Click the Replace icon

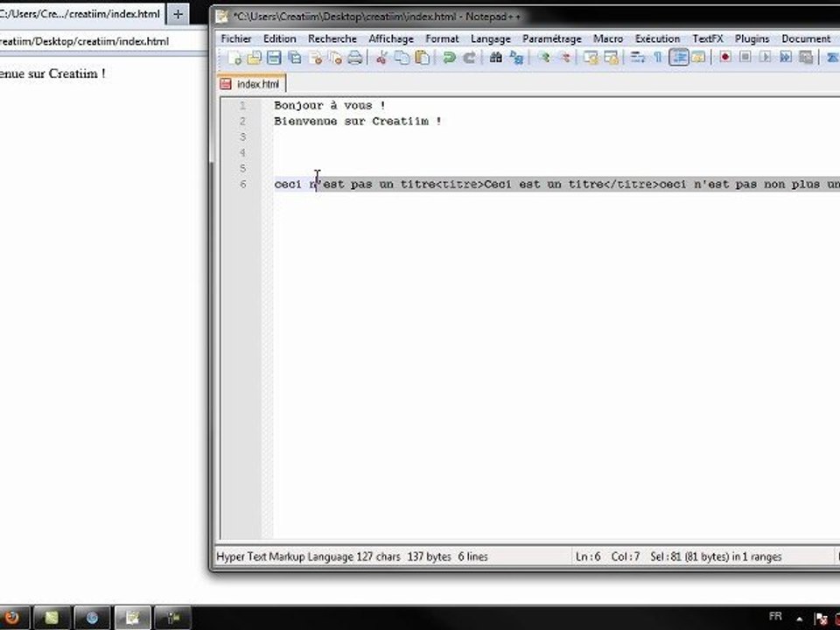pyautogui.click(x=516, y=58)
